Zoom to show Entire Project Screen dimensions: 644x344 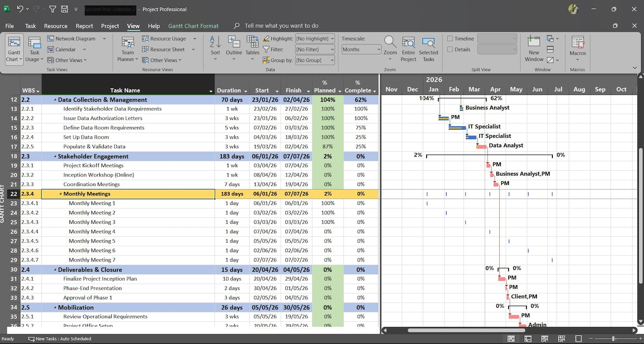(408, 49)
